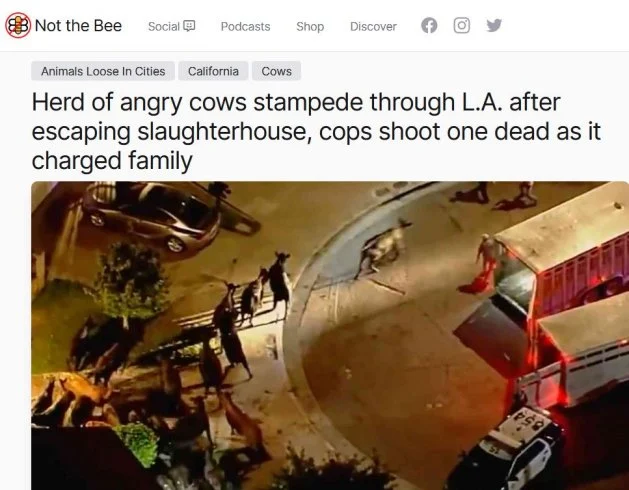Viewport: 629px width, 490px height.
Task: Open the Not the Bee home link text
Action: click(78, 26)
